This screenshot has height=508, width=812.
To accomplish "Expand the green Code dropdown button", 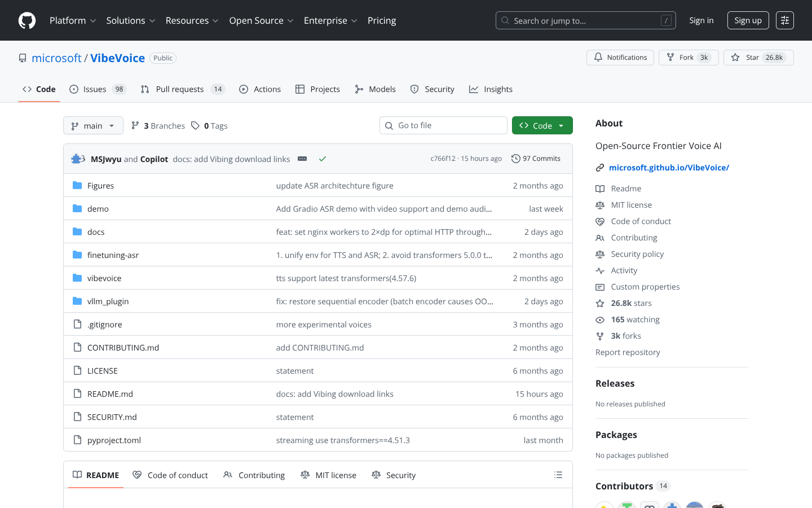I will click(x=542, y=125).
